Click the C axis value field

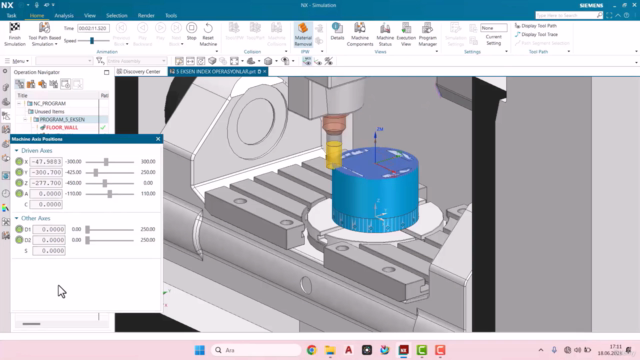pos(47,204)
